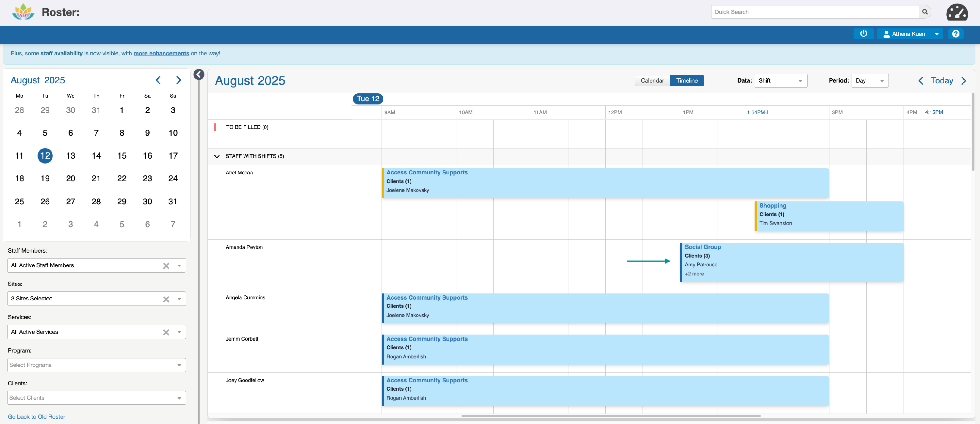Image resolution: width=980 pixels, height=424 pixels.
Task: Open the Period Day dropdown
Action: coord(870,81)
